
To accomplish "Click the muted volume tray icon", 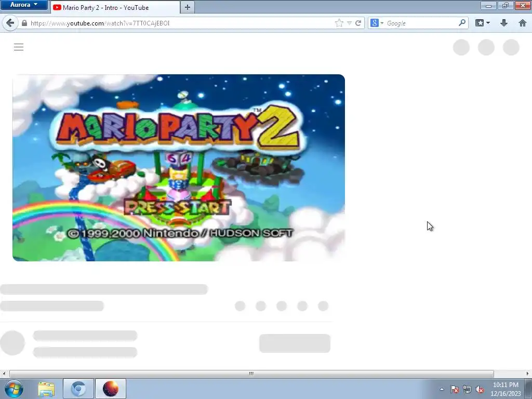I will tap(480, 389).
